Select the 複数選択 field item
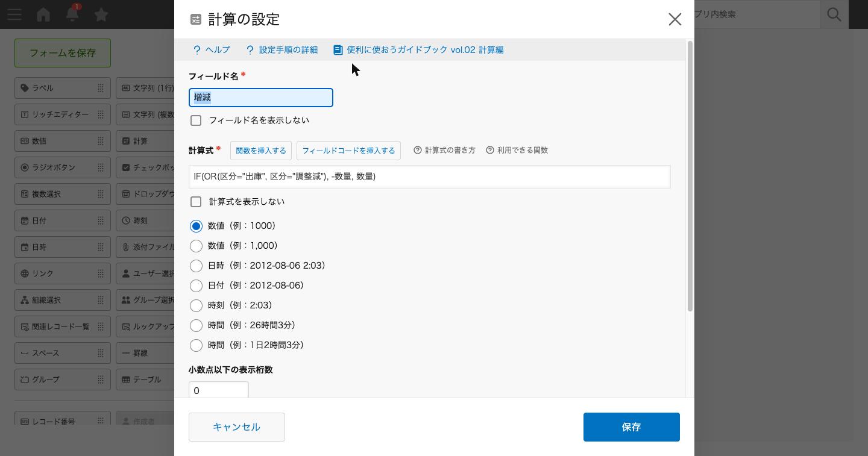Screen dimensions: 868x456 tap(63, 194)
